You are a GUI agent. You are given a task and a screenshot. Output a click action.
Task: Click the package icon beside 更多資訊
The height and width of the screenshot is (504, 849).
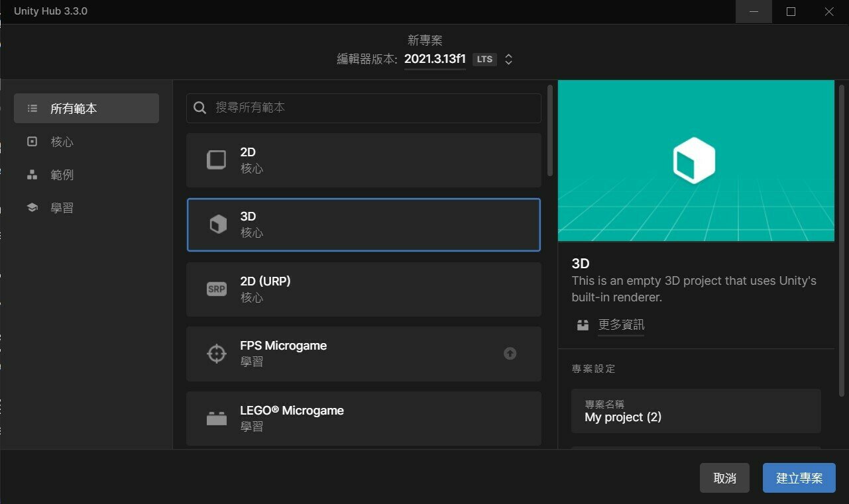(583, 325)
